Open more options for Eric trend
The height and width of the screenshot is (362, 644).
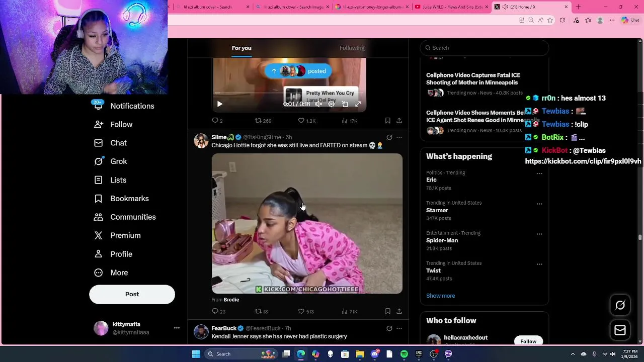[x=539, y=173]
